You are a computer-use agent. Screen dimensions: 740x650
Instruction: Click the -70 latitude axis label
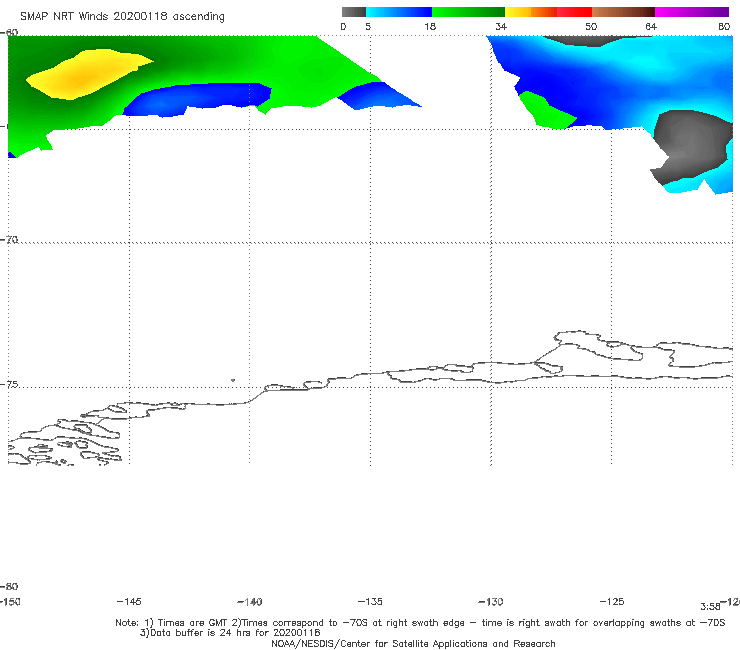(9, 240)
